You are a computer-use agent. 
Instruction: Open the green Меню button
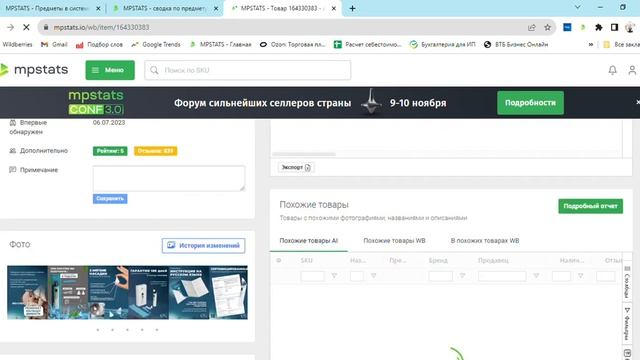[110, 70]
